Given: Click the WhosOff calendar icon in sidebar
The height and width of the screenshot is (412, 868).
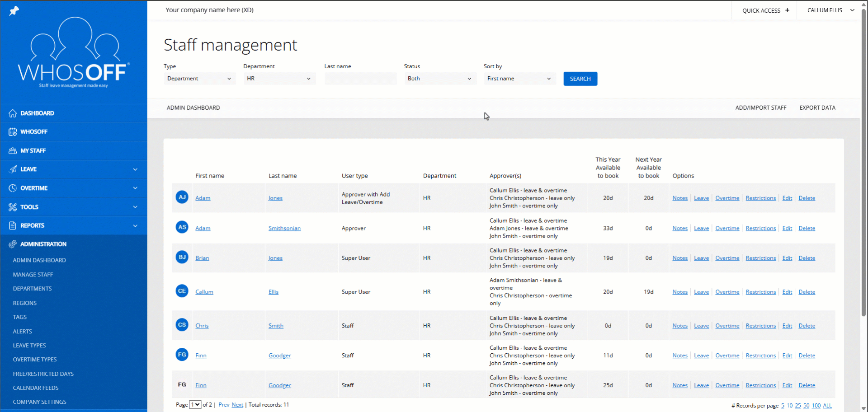Looking at the screenshot, I should pos(13,132).
